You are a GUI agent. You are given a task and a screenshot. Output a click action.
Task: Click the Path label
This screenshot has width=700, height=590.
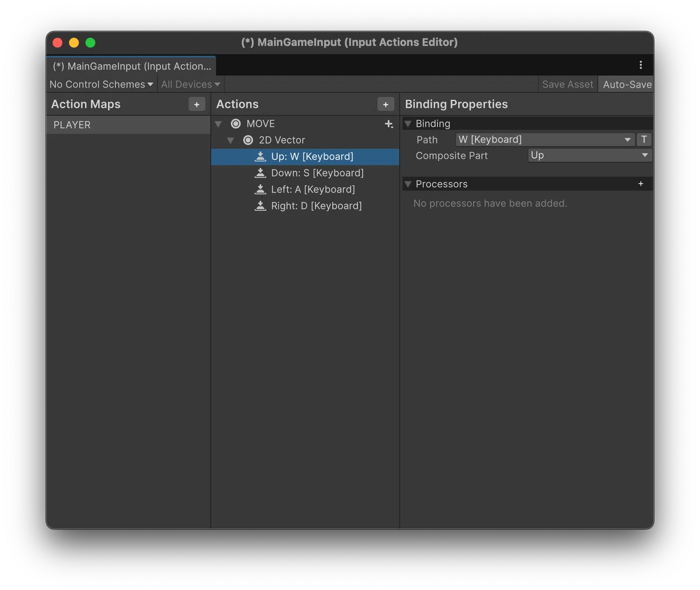[x=427, y=139]
